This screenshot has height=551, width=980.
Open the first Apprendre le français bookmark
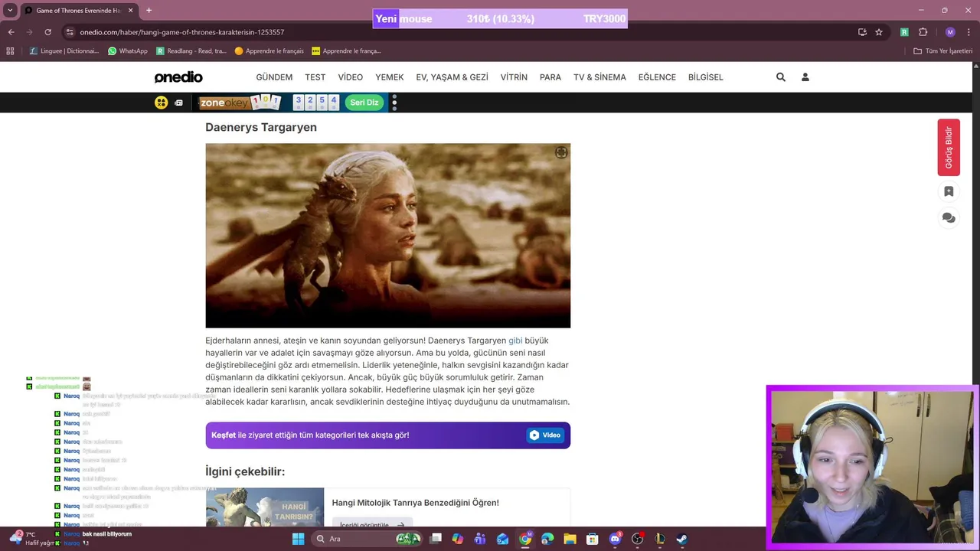[269, 51]
